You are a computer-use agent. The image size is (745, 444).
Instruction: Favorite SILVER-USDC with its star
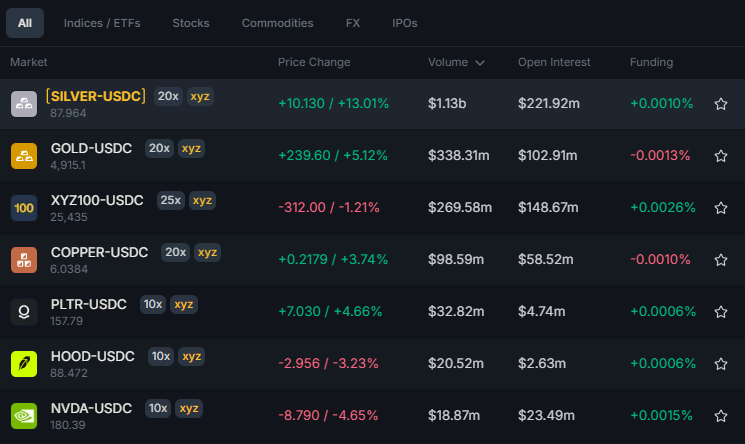[721, 104]
